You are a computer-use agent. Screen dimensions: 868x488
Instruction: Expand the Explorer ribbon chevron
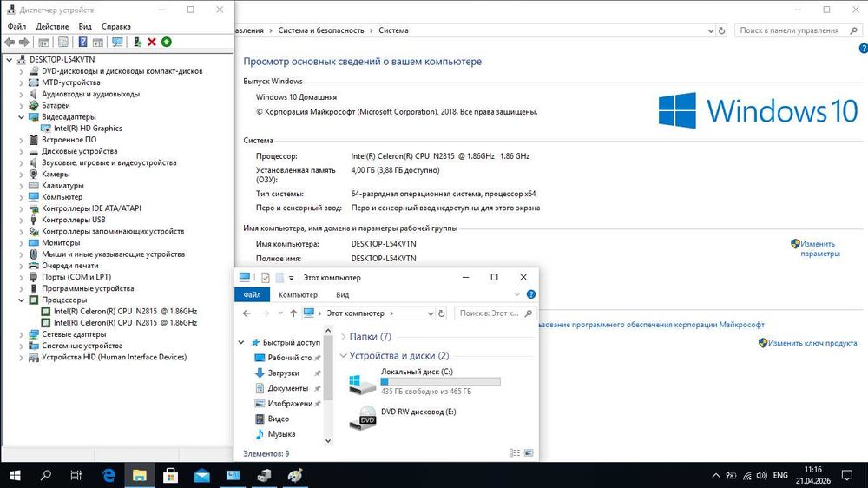tap(517, 294)
